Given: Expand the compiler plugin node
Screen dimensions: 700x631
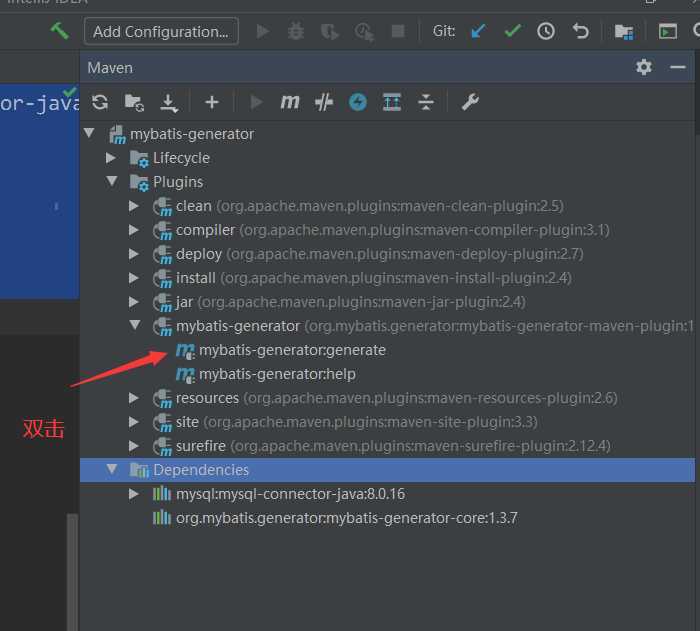Looking at the screenshot, I should pos(133,230).
